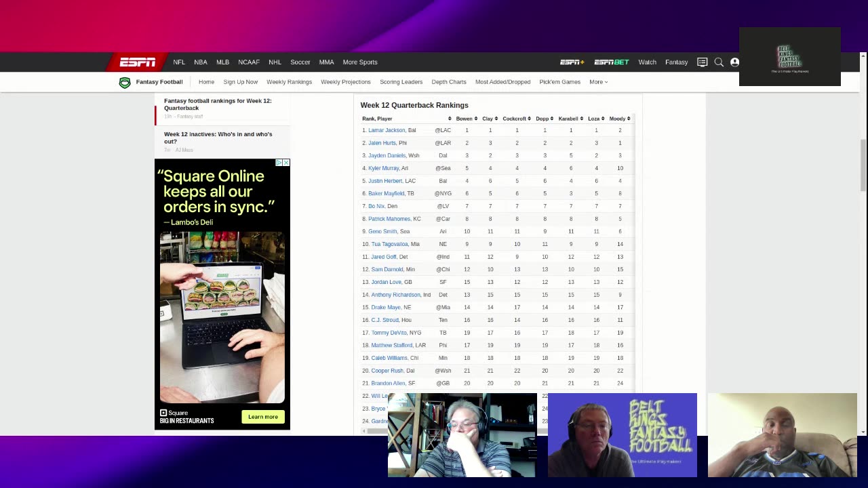Open the More Sports menu
Viewport: 868px width, 488px height.
[x=360, y=62]
